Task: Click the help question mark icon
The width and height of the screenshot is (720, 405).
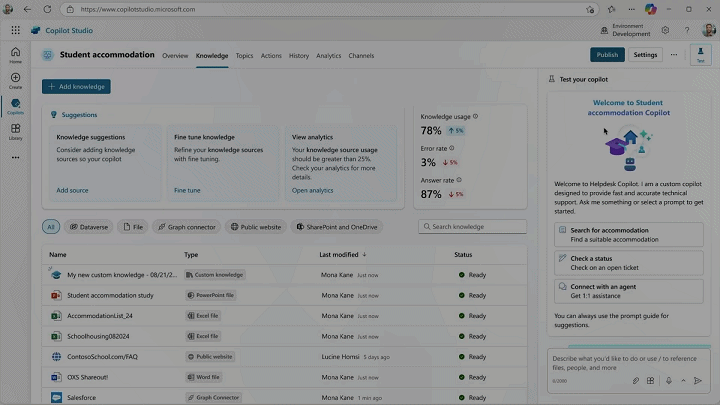Action: coord(688,30)
